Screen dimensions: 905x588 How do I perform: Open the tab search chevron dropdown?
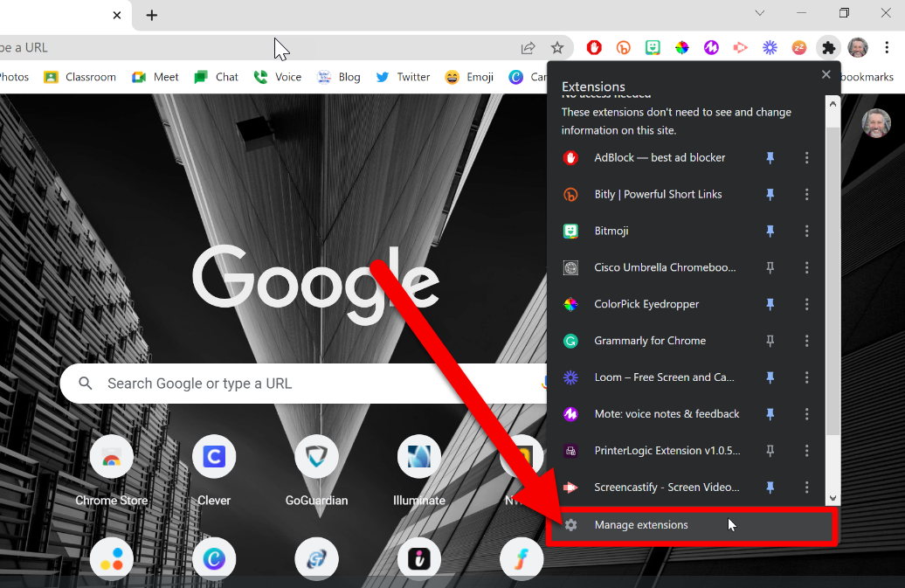760,13
